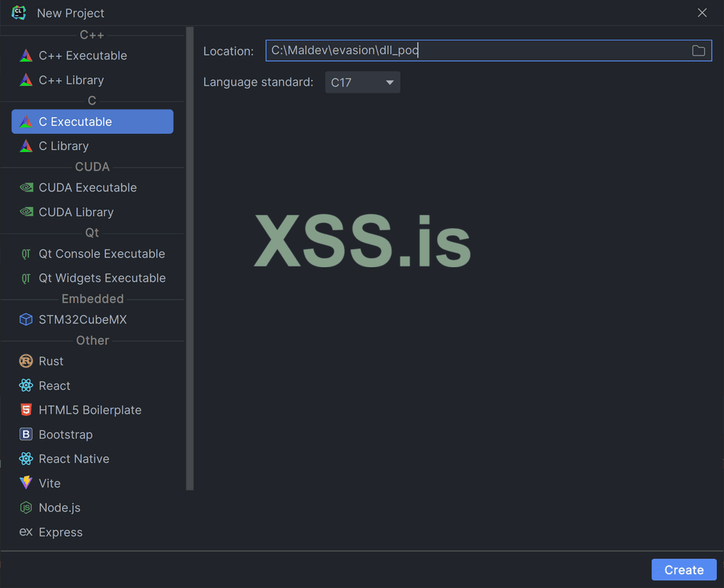
Task: Select the C++ Executable label
Action: (83, 56)
